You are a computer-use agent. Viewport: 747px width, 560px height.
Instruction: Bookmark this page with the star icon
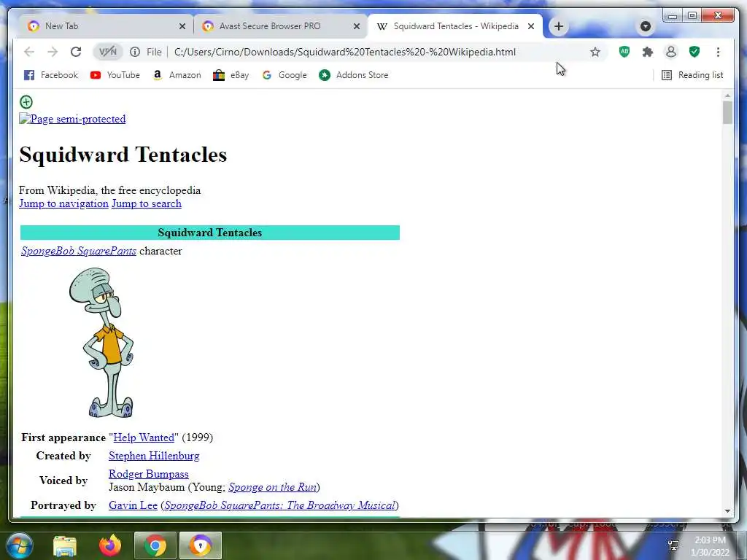coord(595,52)
